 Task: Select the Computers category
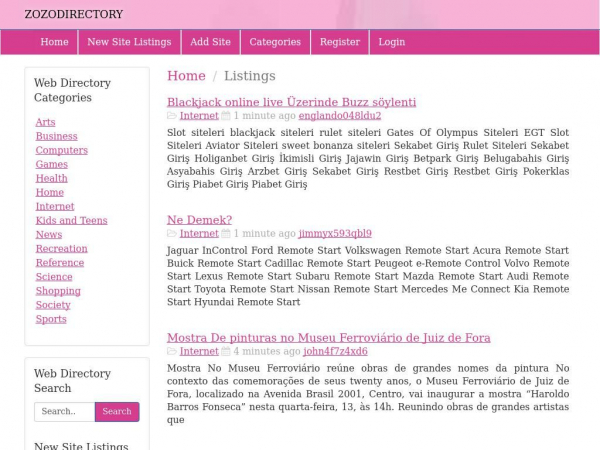tap(62, 150)
